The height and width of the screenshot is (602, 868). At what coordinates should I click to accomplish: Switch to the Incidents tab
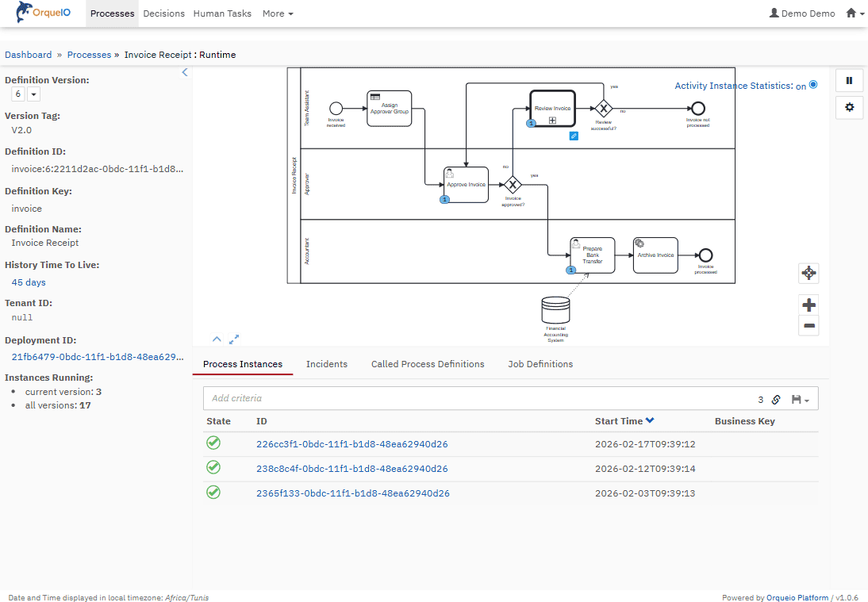pos(327,364)
